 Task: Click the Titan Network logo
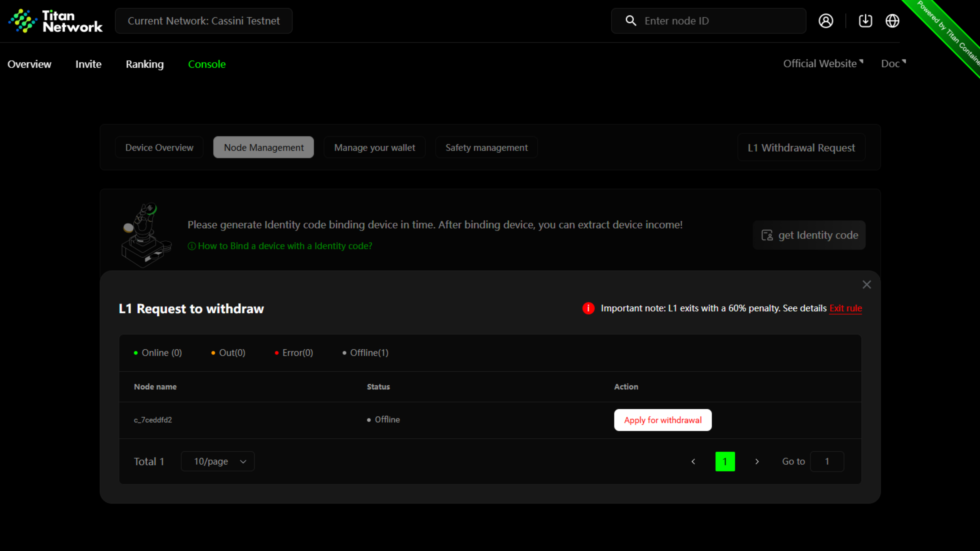pos(55,21)
